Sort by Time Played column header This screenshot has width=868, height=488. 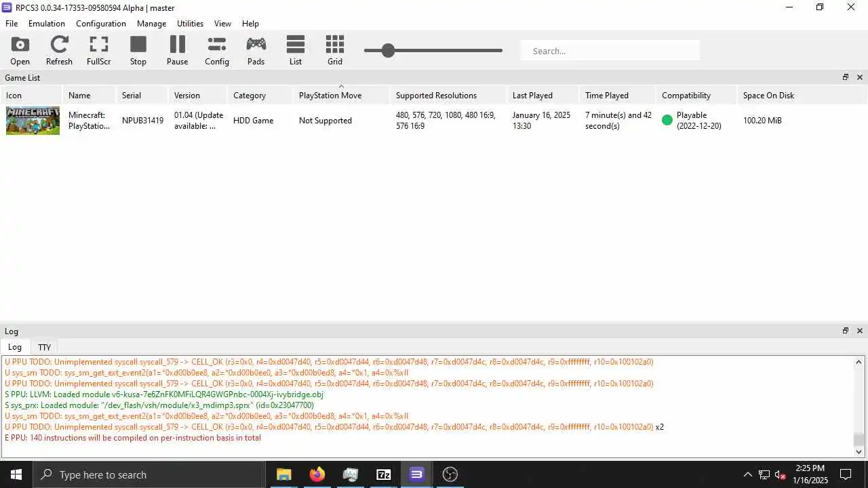[x=618, y=96]
